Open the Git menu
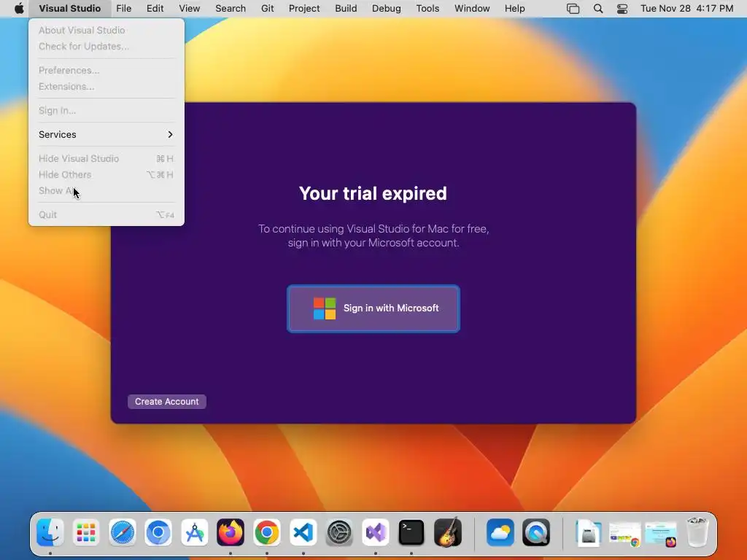The height and width of the screenshot is (560, 747). [267, 9]
